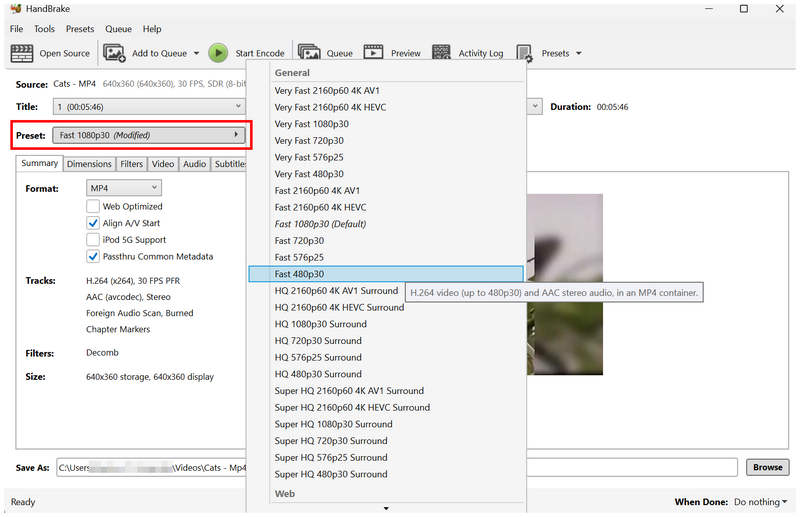Open the Queue menu in menu bar
Image resolution: width=800 pixels, height=517 pixels.
tap(118, 29)
